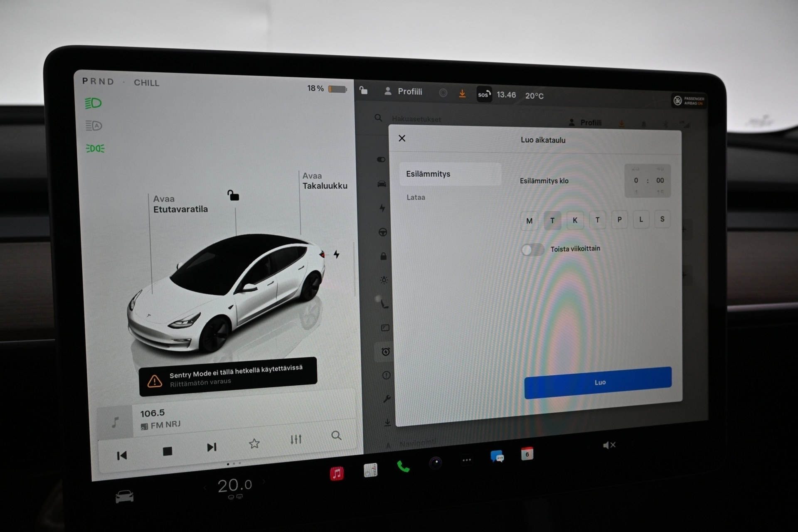The image size is (798, 532).
Task: Open the phone app icon
Action: point(403,467)
